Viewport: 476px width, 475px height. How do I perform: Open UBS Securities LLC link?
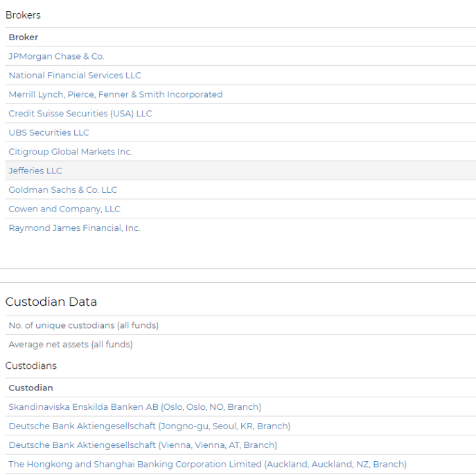point(49,133)
